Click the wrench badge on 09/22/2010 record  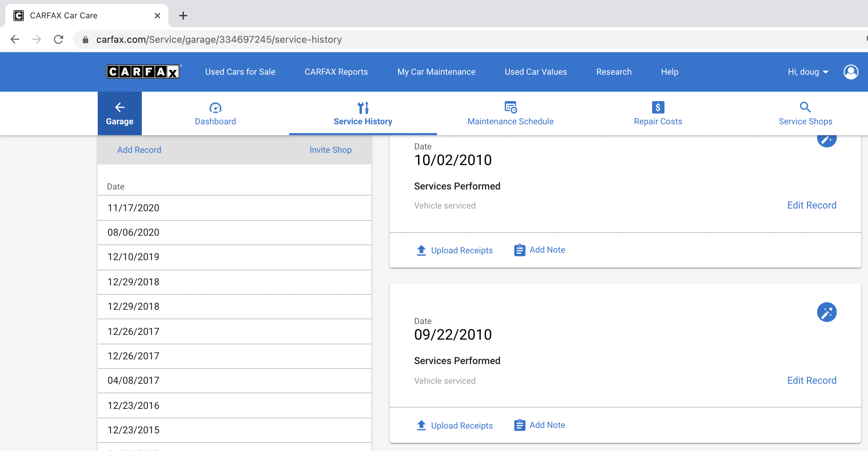[x=827, y=312]
